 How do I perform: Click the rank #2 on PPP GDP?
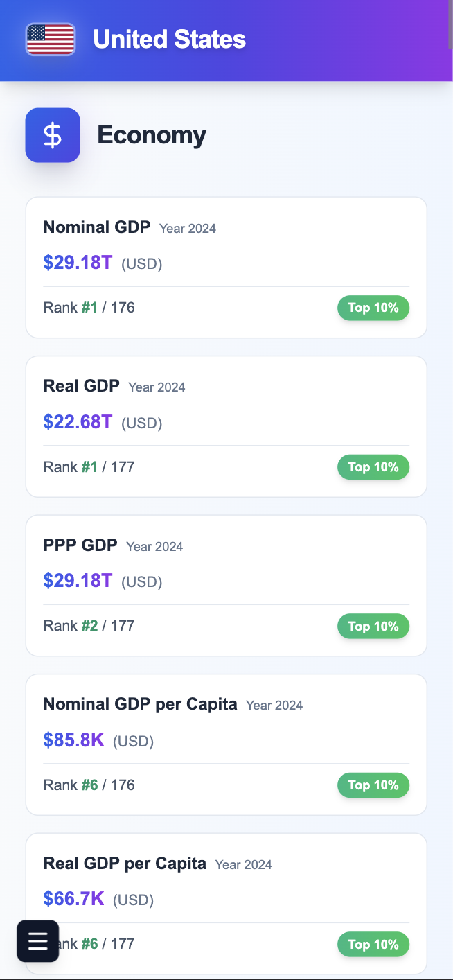click(x=90, y=626)
